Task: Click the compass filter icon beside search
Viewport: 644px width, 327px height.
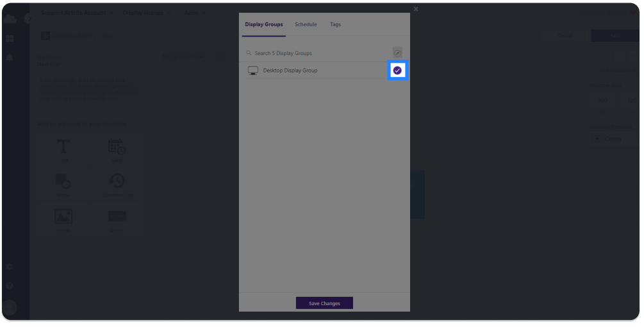Action: pyautogui.click(x=397, y=53)
